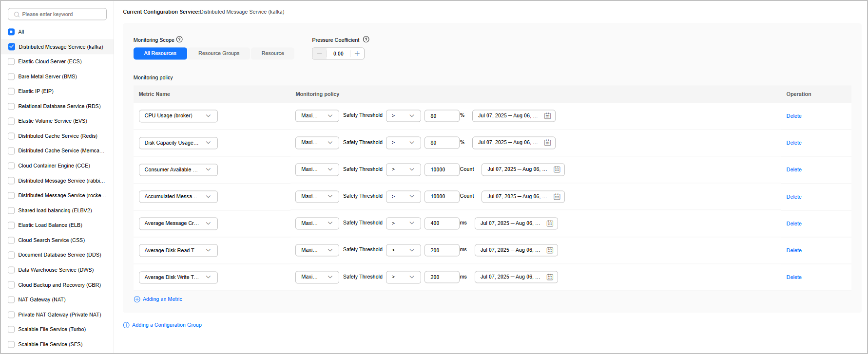Screen dimensions: 868x354
Task: Check Data Warehouse Service (DWS)
Action: pos(11,270)
